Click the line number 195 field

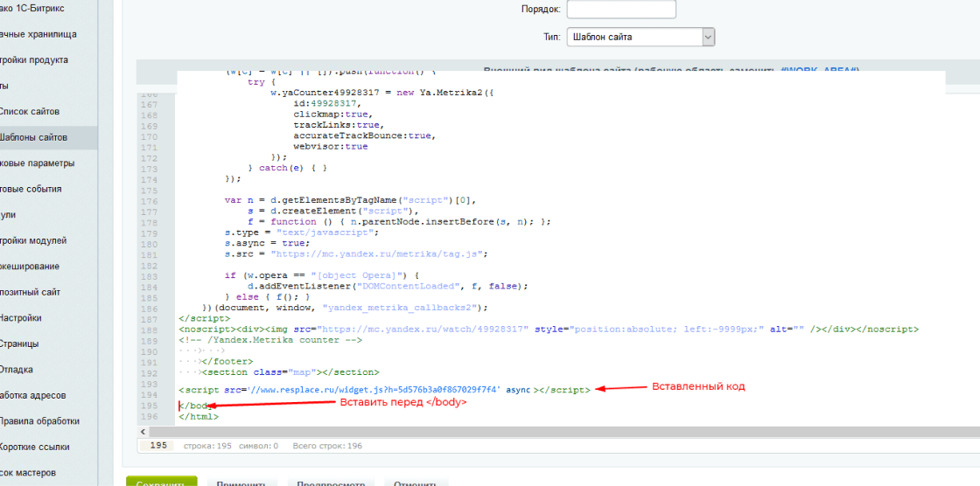coord(158,446)
